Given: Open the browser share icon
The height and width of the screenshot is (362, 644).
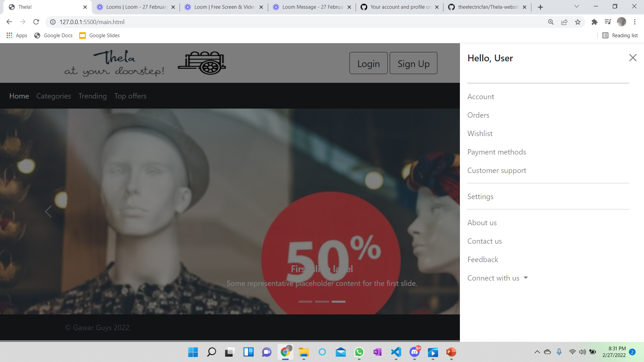Looking at the screenshot, I should point(564,22).
